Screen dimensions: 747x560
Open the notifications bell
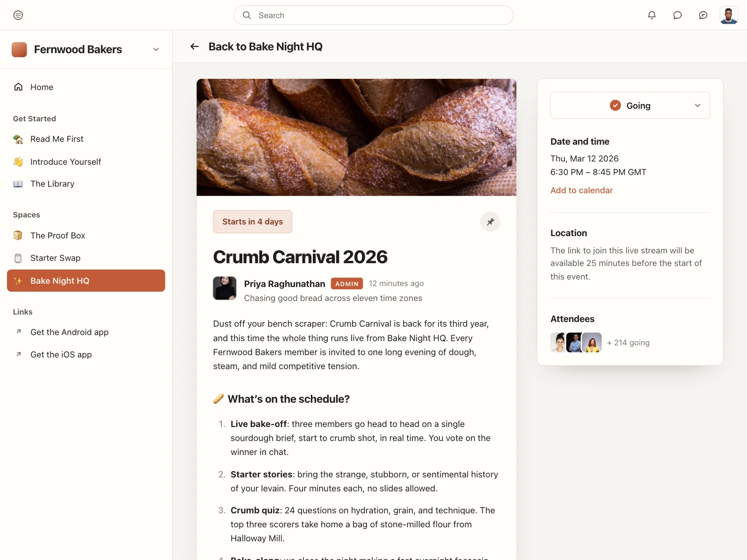coord(652,15)
